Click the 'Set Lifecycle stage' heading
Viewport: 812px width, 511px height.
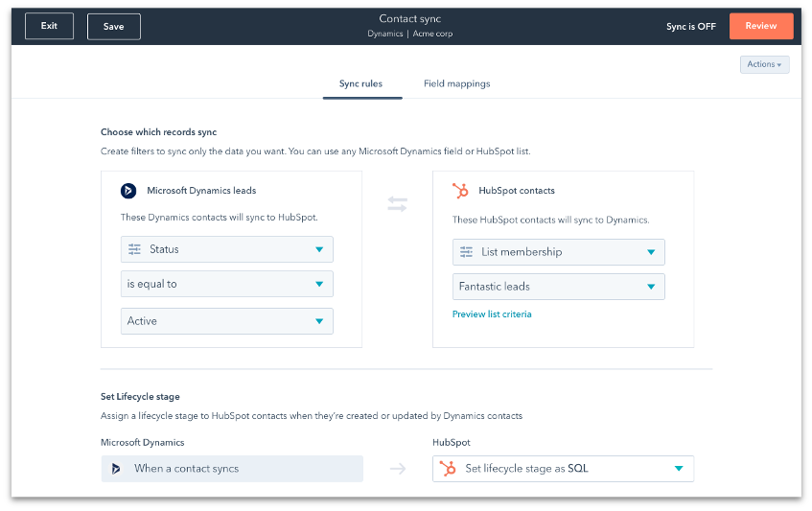[x=140, y=397]
